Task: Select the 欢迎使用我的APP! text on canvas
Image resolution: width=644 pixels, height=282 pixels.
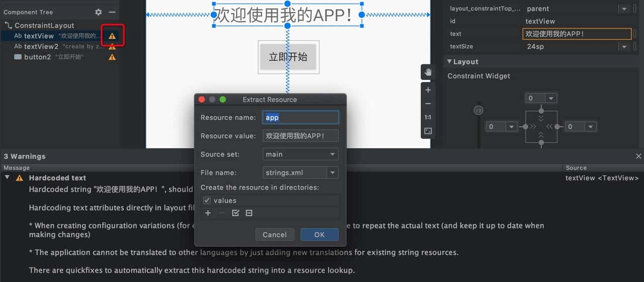Action: pyautogui.click(x=288, y=15)
